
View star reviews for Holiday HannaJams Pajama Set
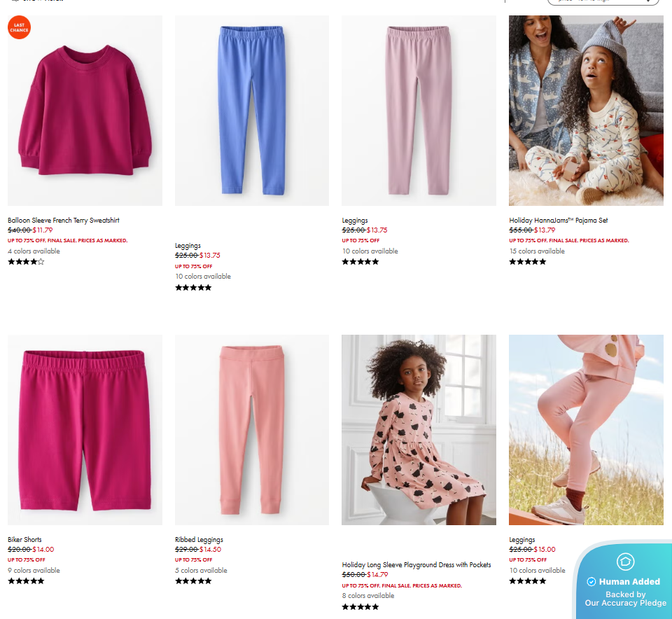[527, 262]
